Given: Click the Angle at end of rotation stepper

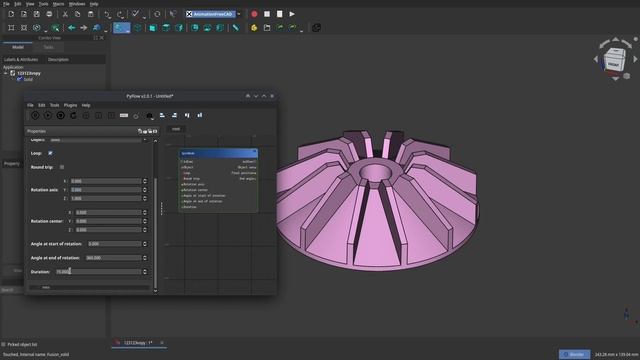Looking at the screenshot, I should point(145,258).
